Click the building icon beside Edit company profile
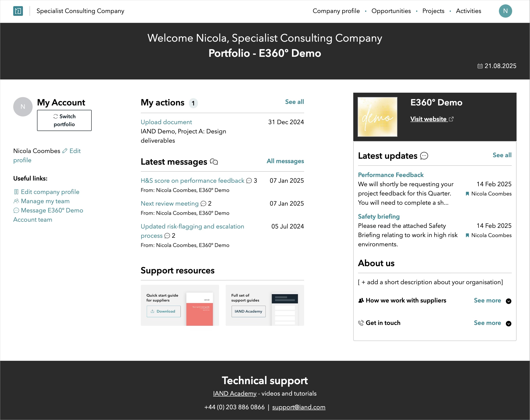530x420 pixels. click(x=16, y=192)
